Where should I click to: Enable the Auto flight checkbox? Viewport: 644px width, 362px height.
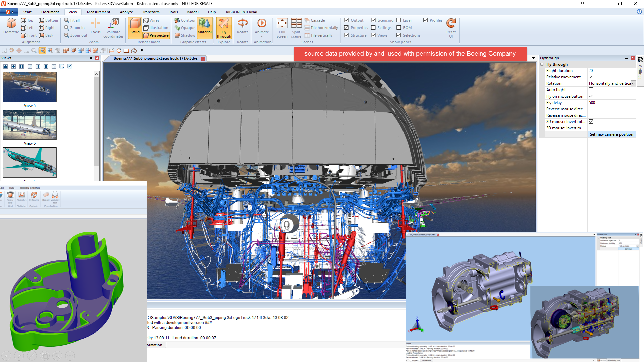(591, 90)
